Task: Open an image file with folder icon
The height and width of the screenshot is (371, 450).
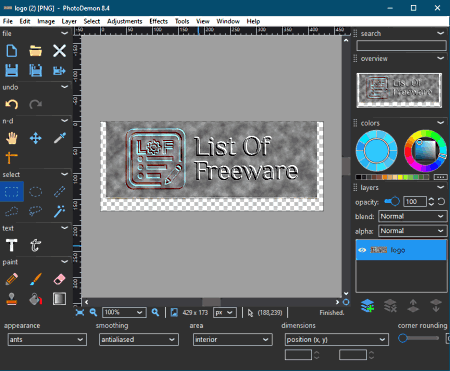Action: tap(36, 51)
